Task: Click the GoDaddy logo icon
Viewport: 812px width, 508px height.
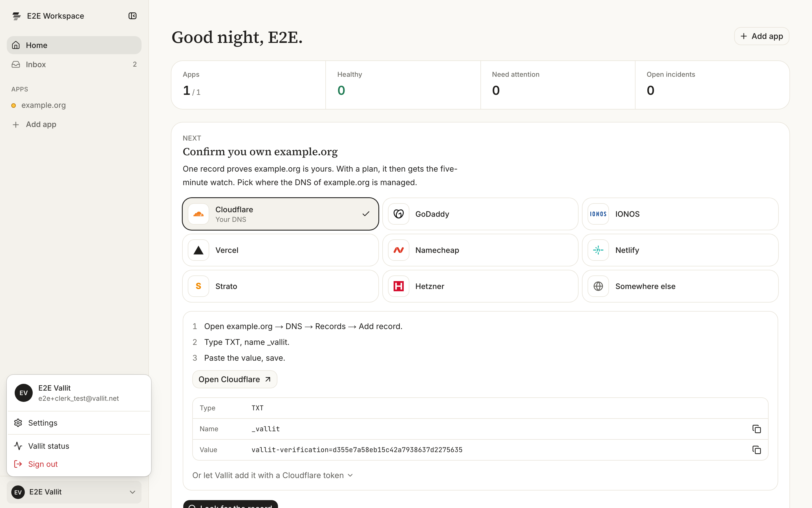Action: [398, 214]
